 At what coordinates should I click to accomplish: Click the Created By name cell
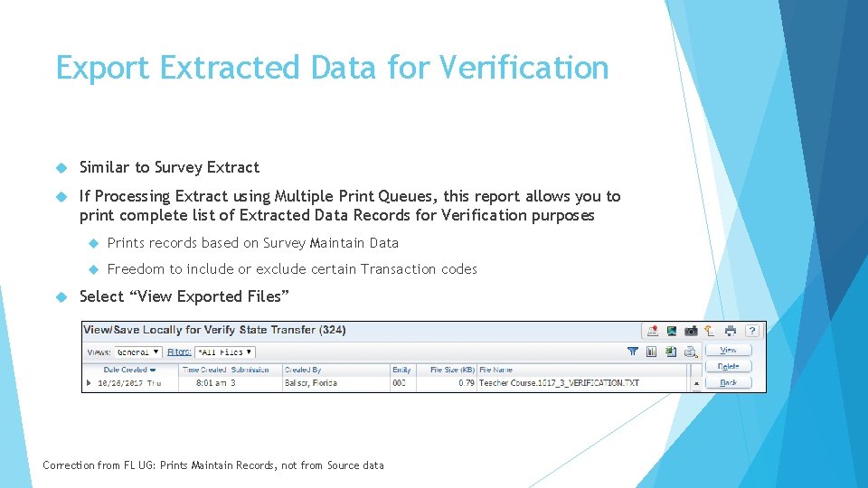(x=310, y=383)
